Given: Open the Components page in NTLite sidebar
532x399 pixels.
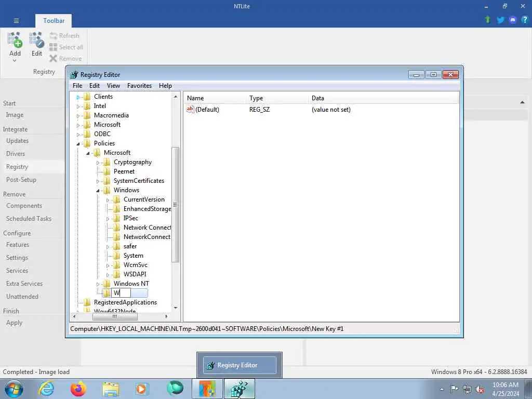Looking at the screenshot, I should 24,206.
